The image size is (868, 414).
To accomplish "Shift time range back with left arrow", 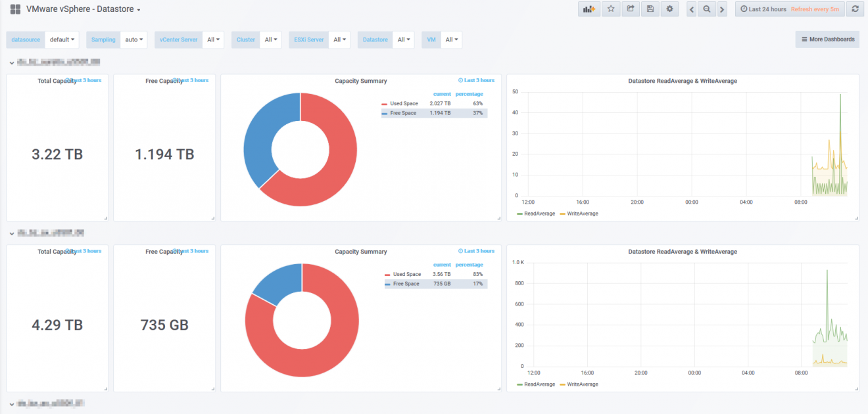I will coord(692,9).
